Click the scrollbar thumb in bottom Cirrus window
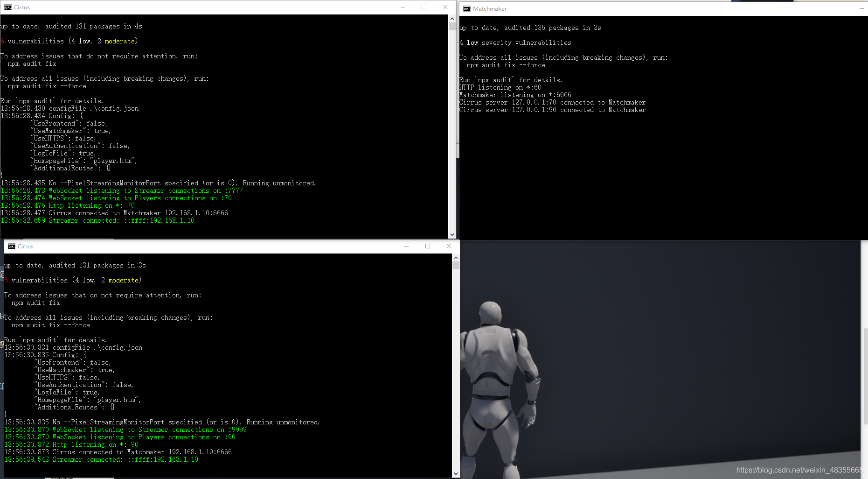The width and height of the screenshot is (868, 479). 456,265
